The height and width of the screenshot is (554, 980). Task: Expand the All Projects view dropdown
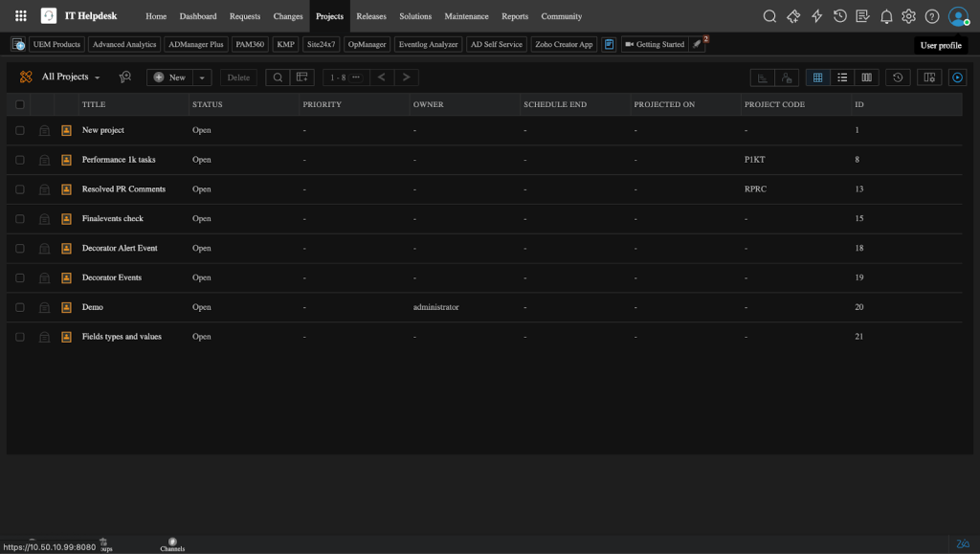(71, 77)
